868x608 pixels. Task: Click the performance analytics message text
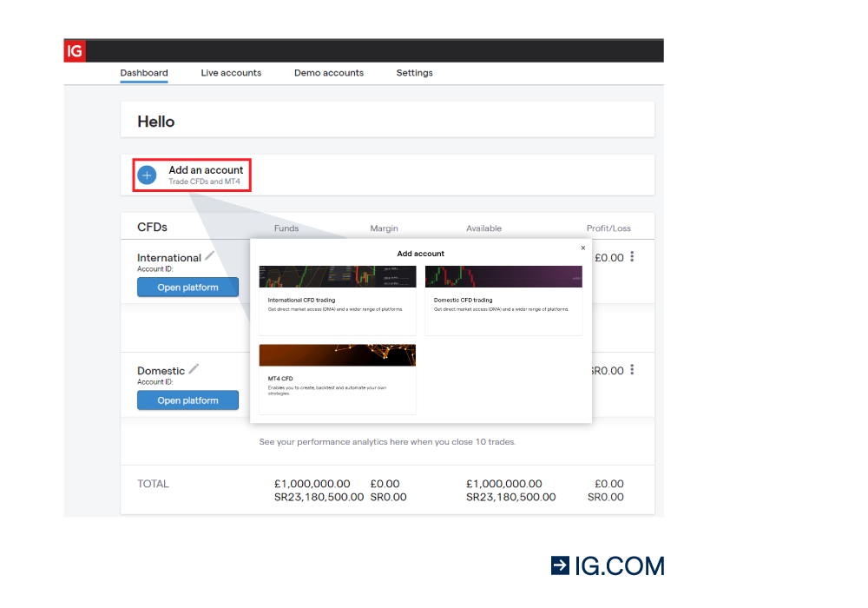point(386,441)
